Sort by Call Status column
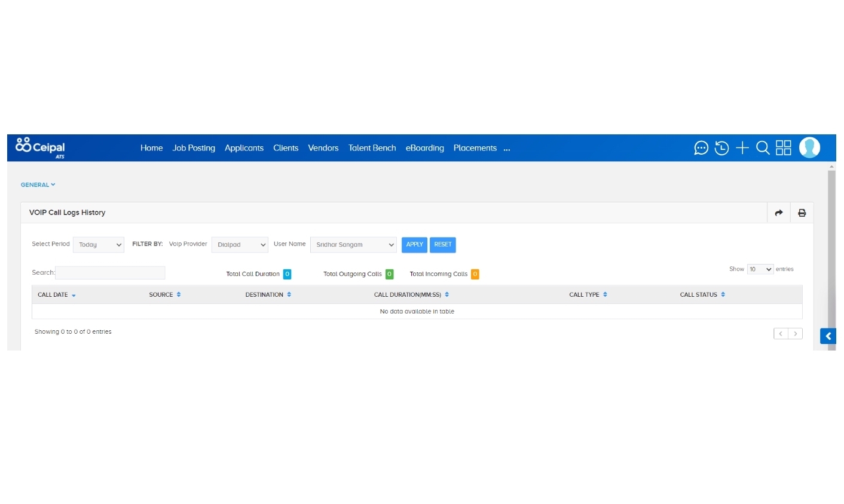The width and height of the screenshot is (844, 504). click(x=702, y=295)
